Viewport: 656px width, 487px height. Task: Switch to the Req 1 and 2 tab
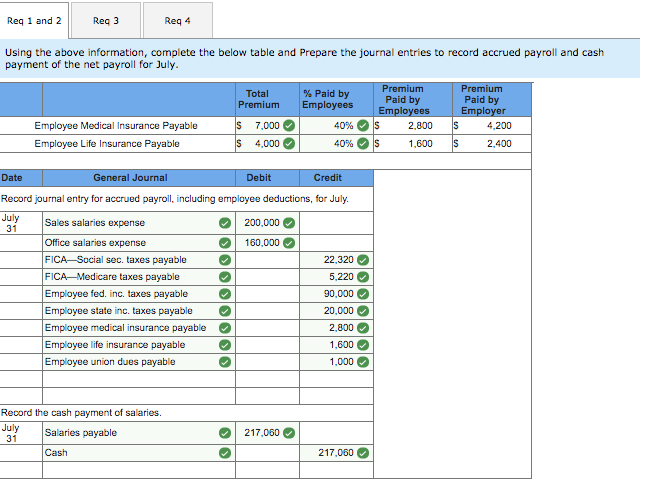click(x=34, y=21)
